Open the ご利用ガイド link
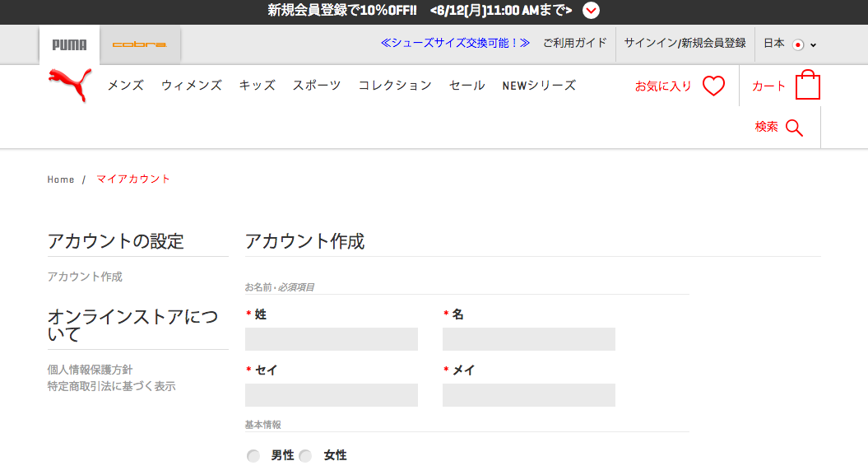 point(574,43)
